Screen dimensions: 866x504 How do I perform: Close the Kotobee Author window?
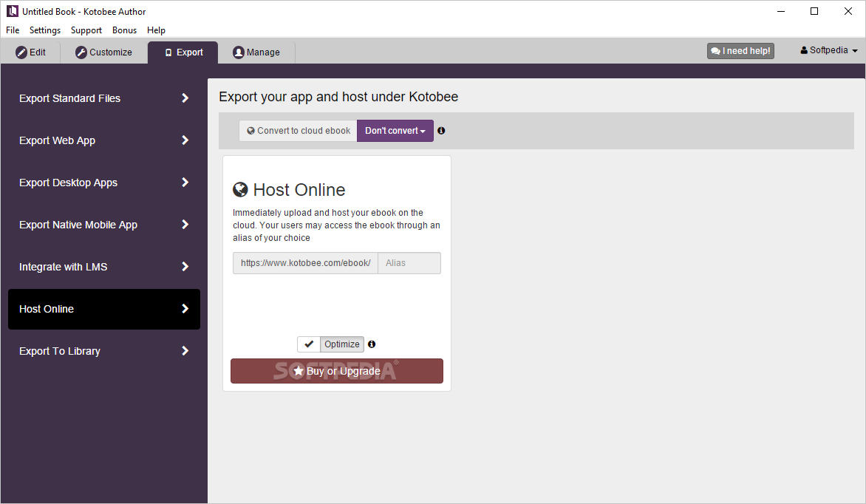(x=848, y=11)
